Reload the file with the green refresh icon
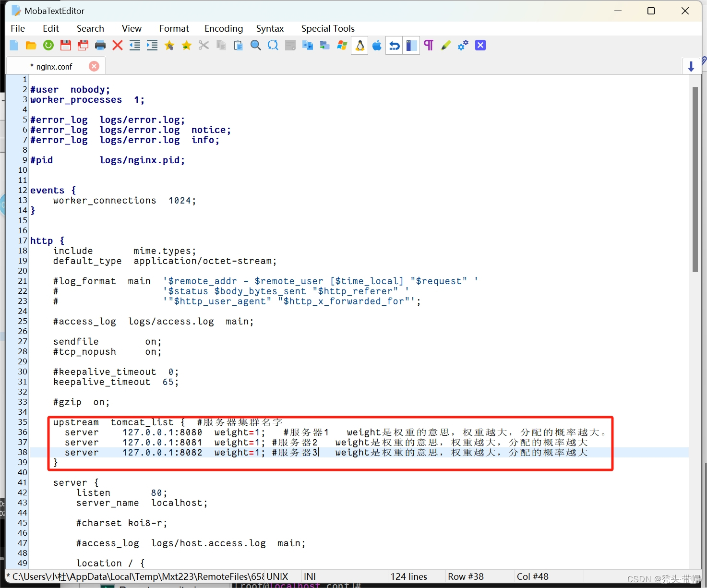The image size is (707, 588). (48, 46)
